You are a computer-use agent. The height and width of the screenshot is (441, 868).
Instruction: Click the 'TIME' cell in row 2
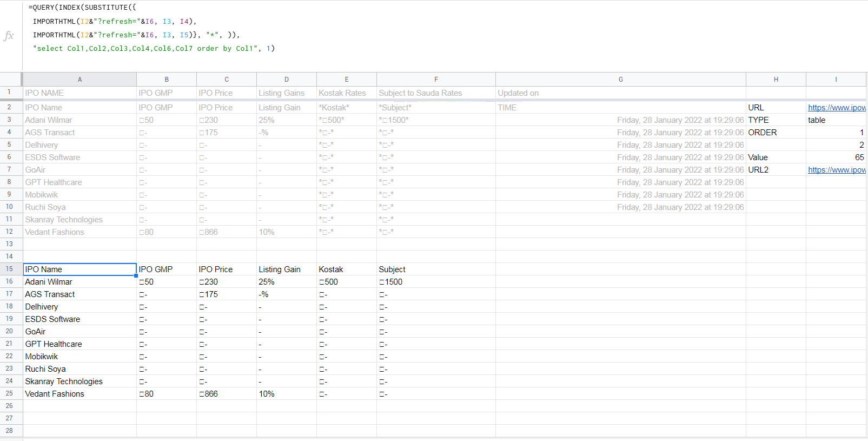(x=621, y=108)
